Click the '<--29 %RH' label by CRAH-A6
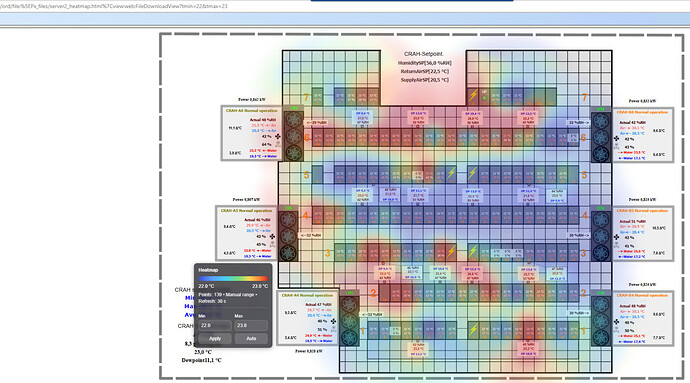 point(316,122)
